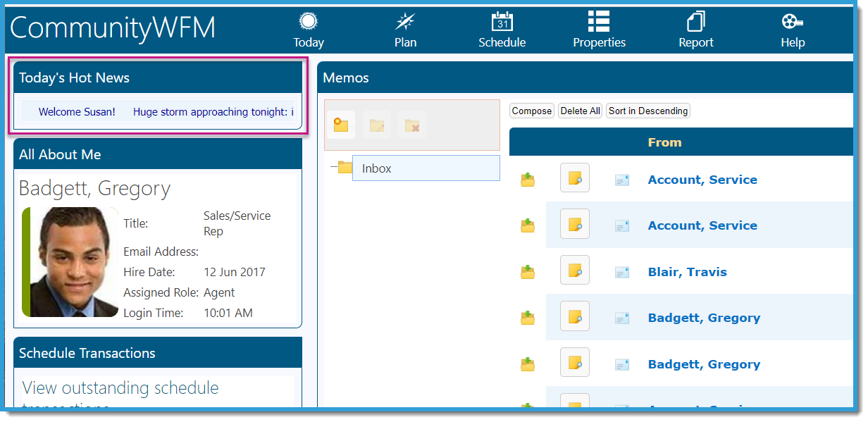This screenshot has width=868, height=422.
Task: Click envelope icon in second Account, Service row
Action: (622, 226)
